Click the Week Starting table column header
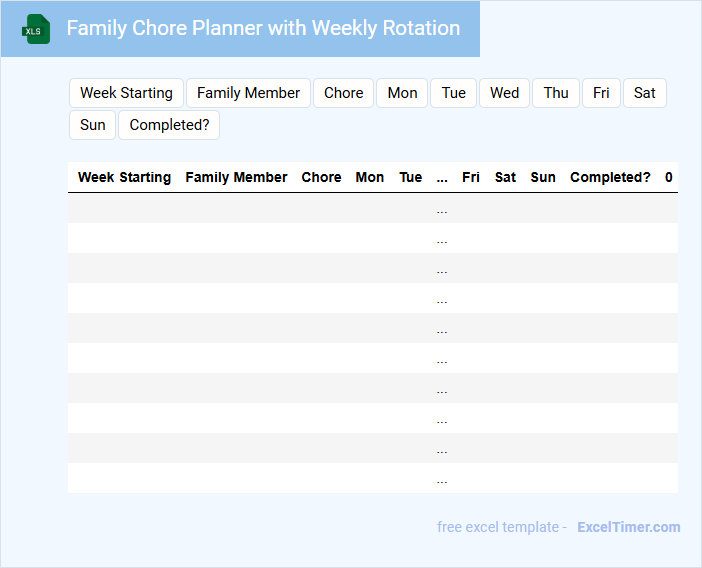This screenshot has height=568, width=702. click(124, 177)
